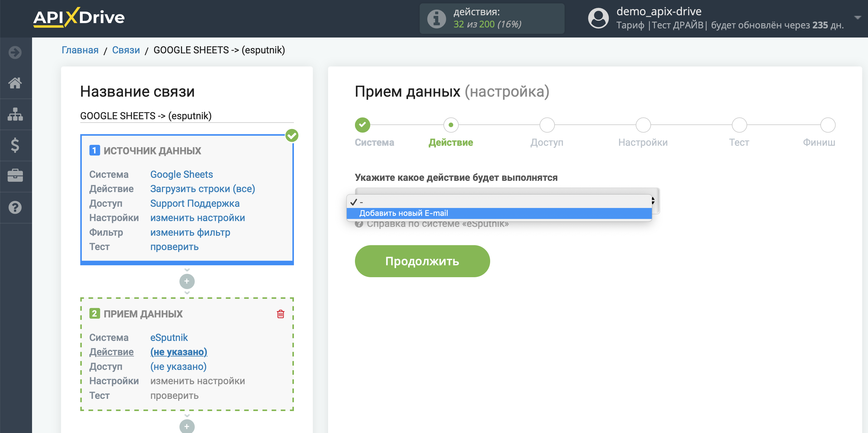Screen dimensions: 868x433
Task: Select the Финиш step circle
Action: tap(828, 125)
